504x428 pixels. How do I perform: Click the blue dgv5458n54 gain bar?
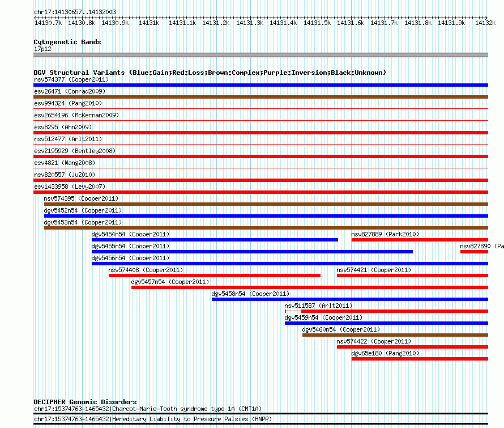(x=350, y=299)
